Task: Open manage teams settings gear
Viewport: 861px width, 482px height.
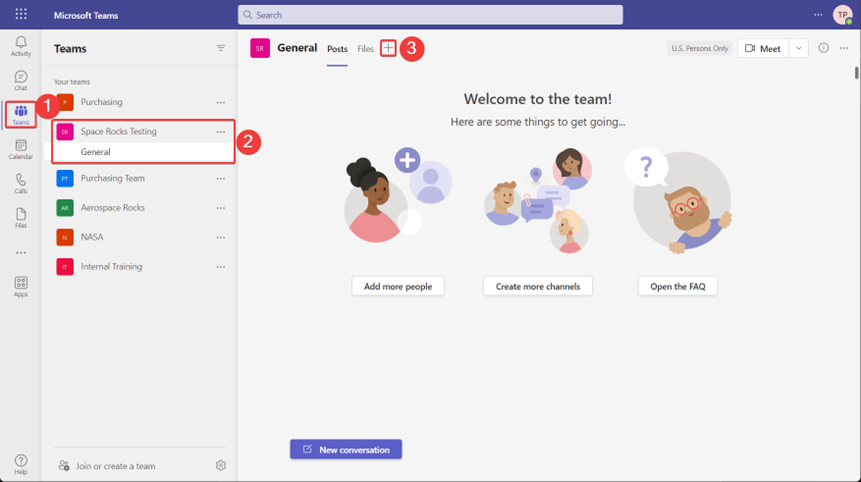Action: [221, 466]
